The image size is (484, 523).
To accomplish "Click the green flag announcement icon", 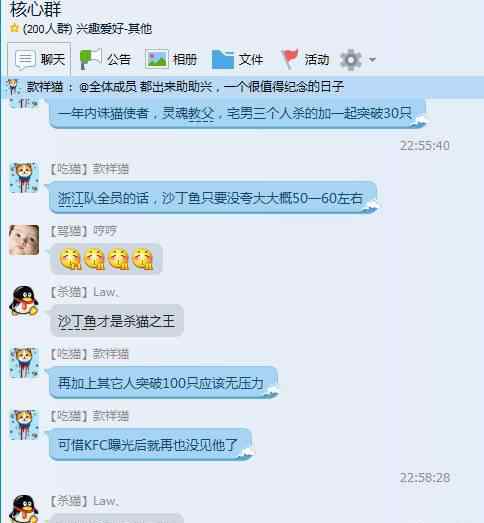I will (x=90, y=59).
